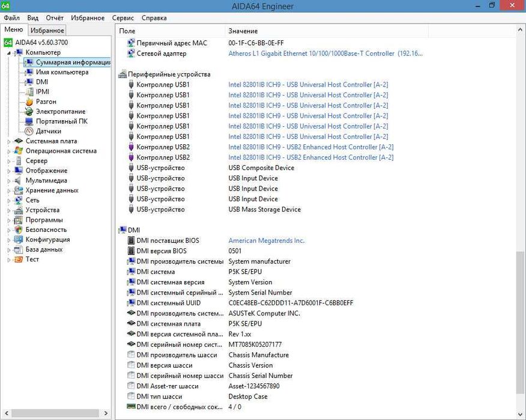The height and width of the screenshot is (420, 526).
Task: Expand the Устройства tree node
Action: pos(9,210)
